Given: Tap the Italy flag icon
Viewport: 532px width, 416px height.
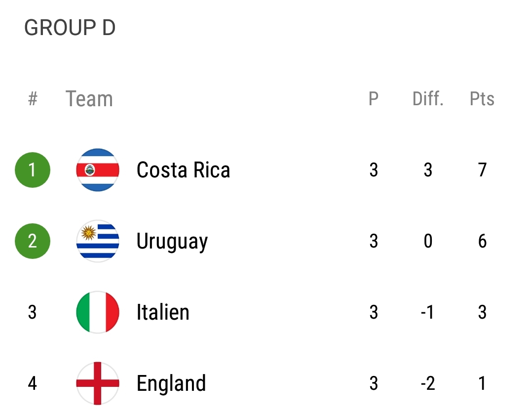Looking at the screenshot, I should click(98, 312).
